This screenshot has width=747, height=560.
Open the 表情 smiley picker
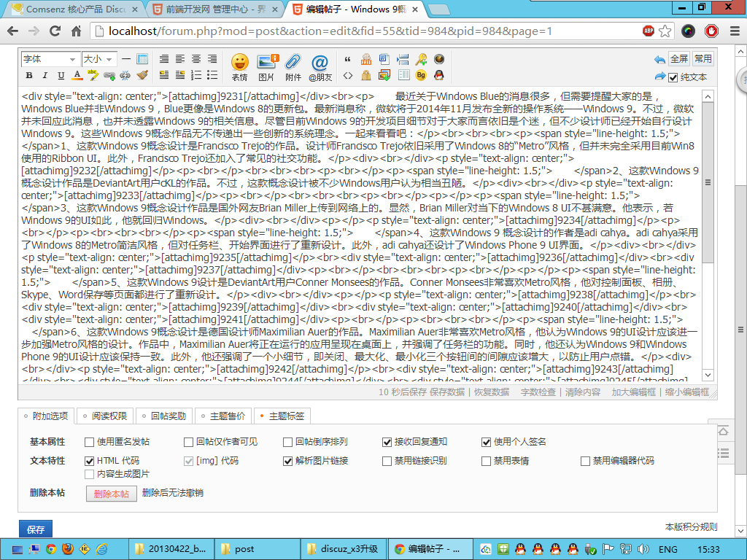coord(239,67)
